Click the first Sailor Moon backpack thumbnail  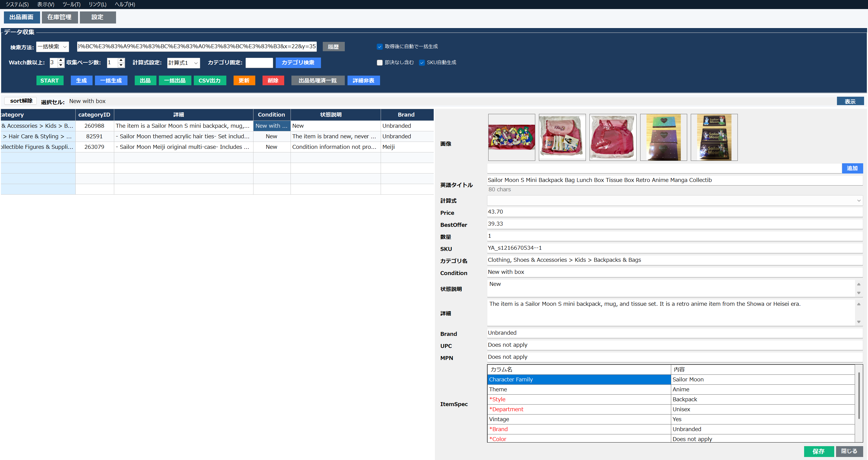coord(511,137)
